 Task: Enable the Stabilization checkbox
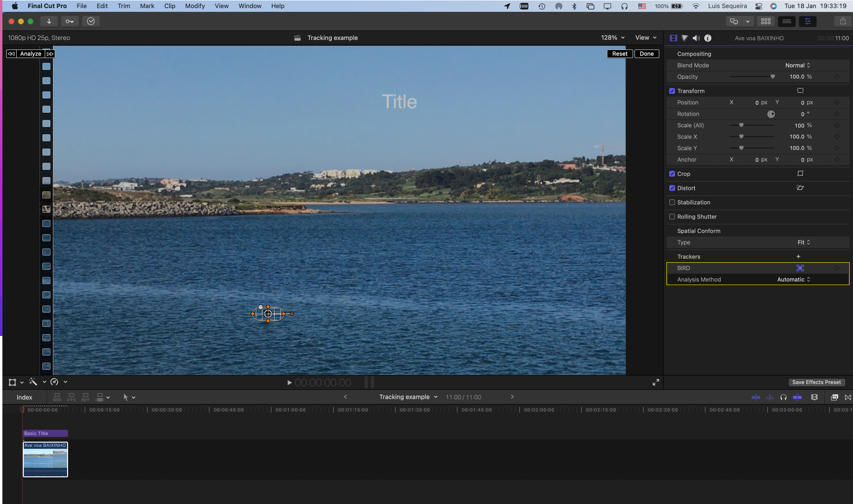(x=672, y=202)
